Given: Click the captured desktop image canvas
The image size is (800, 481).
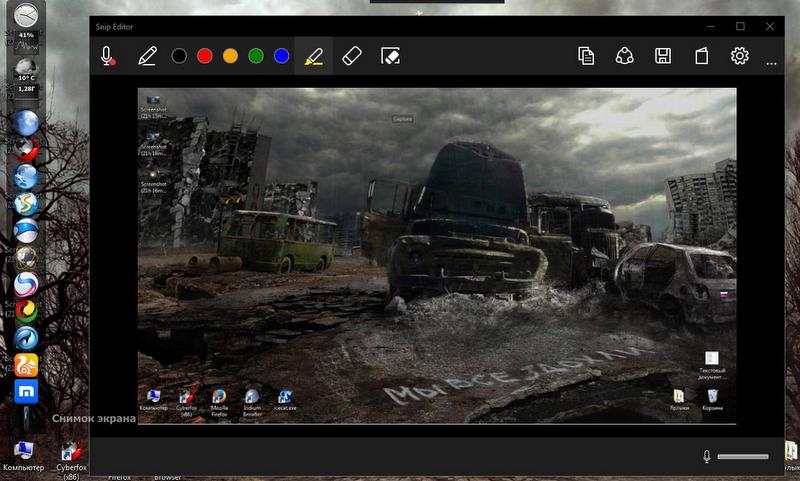Looking at the screenshot, I should (x=437, y=256).
